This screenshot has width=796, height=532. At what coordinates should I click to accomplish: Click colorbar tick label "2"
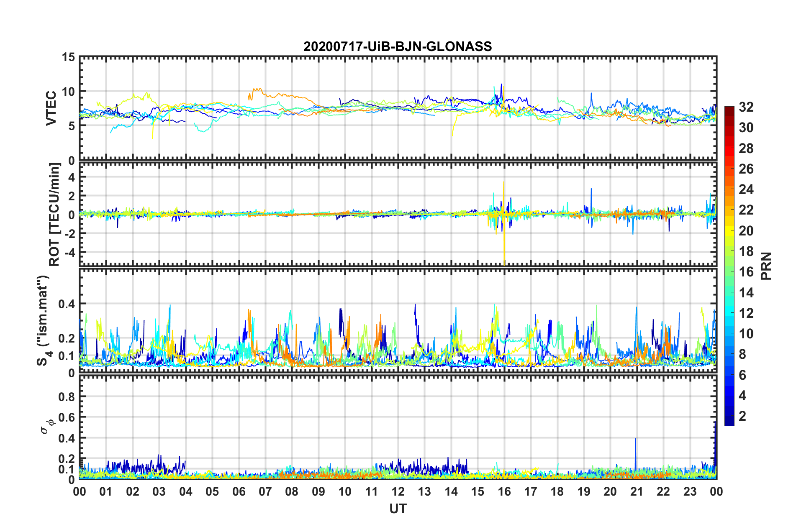(742, 416)
